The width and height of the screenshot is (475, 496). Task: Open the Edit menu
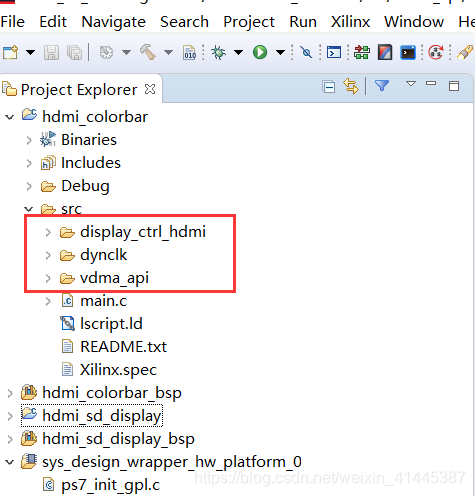53,22
